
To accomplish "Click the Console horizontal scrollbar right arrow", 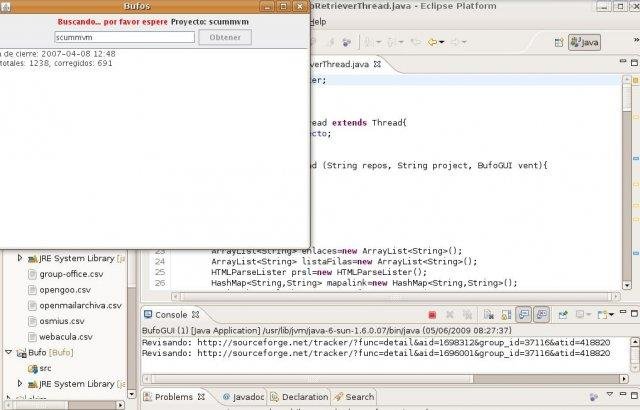I will 624,379.
